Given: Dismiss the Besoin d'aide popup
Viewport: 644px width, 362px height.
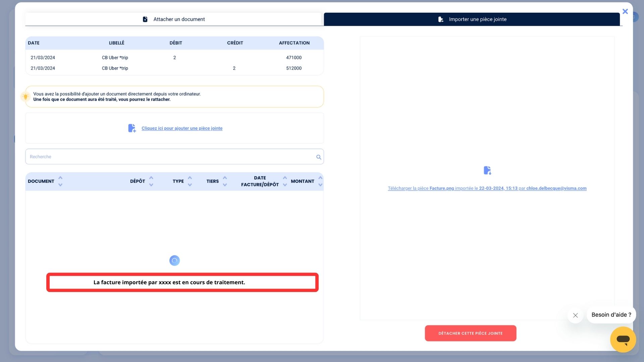Looking at the screenshot, I should pyautogui.click(x=575, y=315).
